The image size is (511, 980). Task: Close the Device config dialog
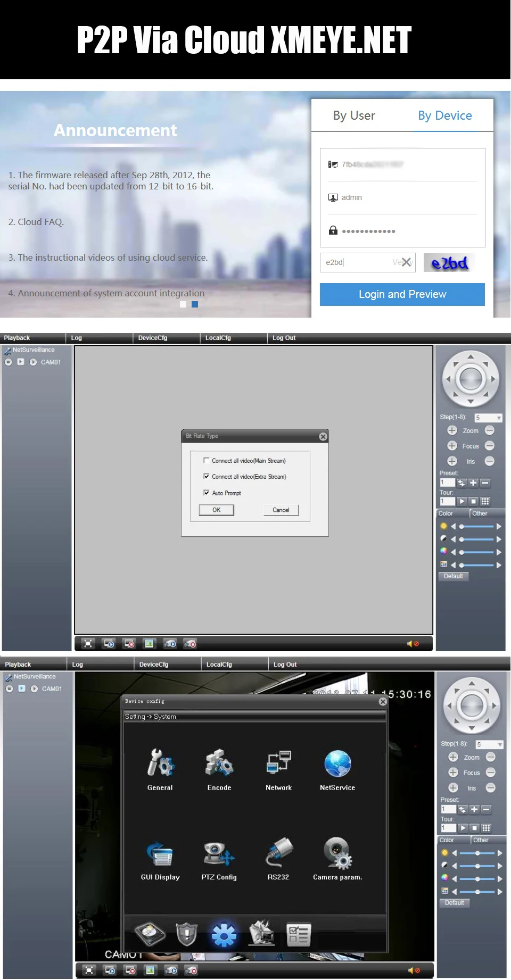[x=383, y=702]
